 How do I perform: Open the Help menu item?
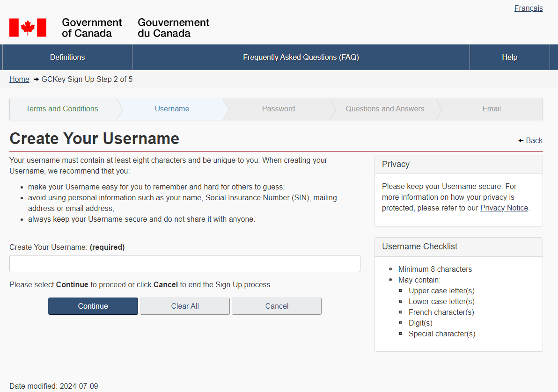tap(509, 57)
